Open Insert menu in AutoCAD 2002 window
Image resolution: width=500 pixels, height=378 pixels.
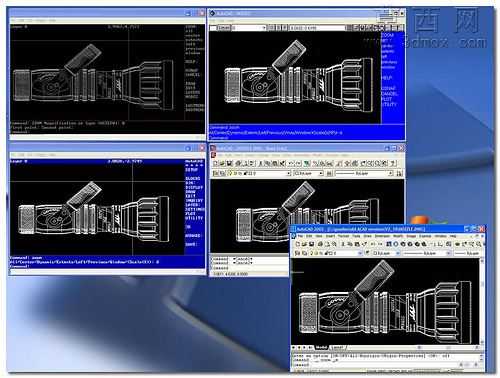330,236
